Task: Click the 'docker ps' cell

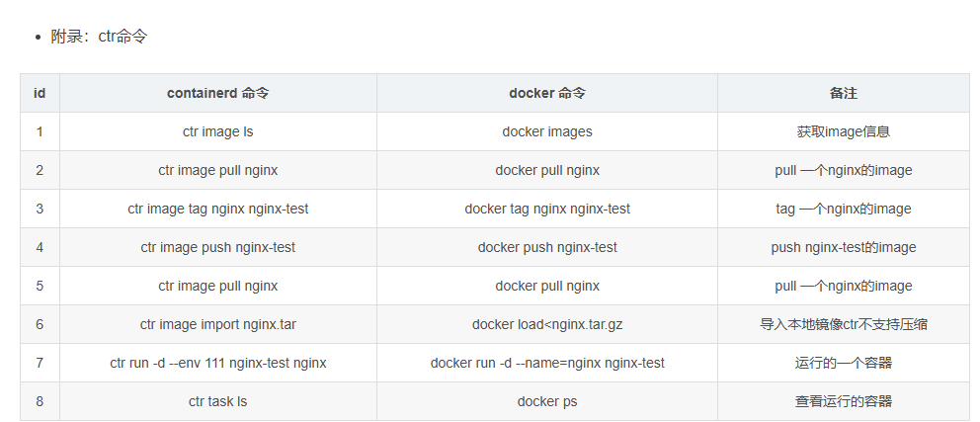Action: (547, 401)
